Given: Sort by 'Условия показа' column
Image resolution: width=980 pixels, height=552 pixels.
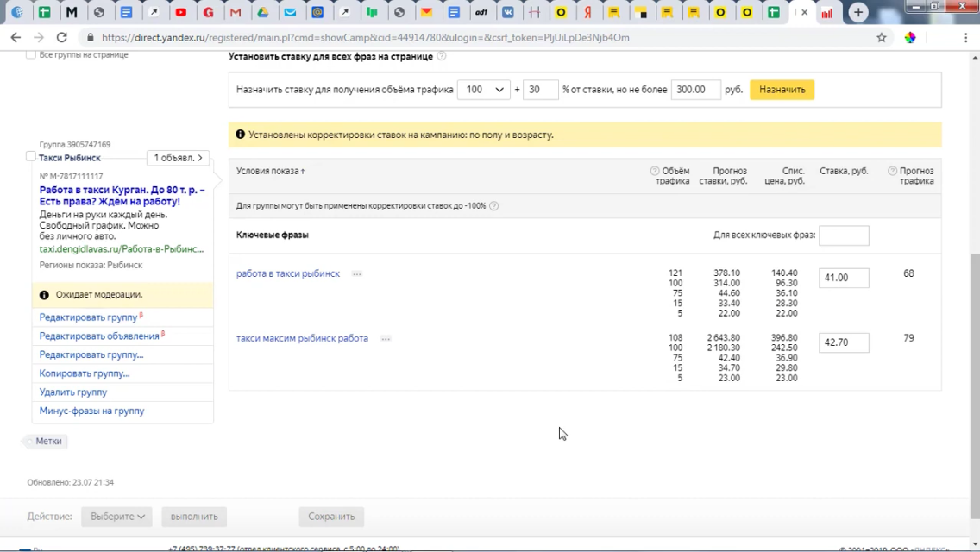Looking at the screenshot, I should point(271,171).
